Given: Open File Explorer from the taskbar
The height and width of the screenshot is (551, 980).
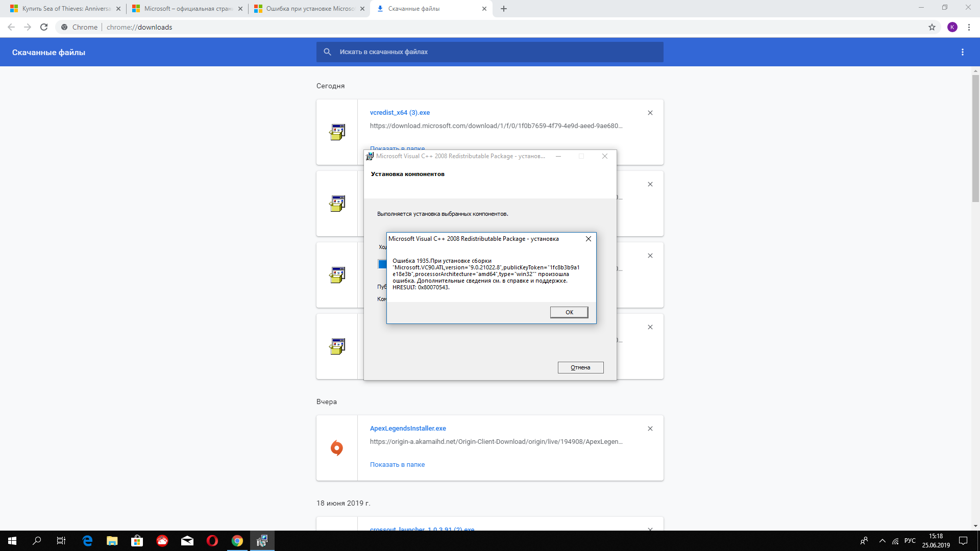Looking at the screenshot, I should pyautogui.click(x=112, y=541).
